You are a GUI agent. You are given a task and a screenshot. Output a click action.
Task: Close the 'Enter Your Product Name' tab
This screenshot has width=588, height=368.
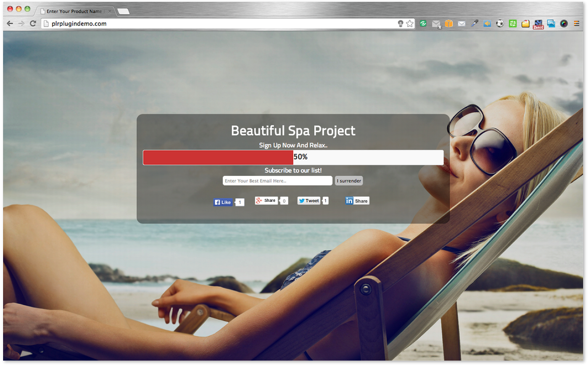(x=110, y=11)
